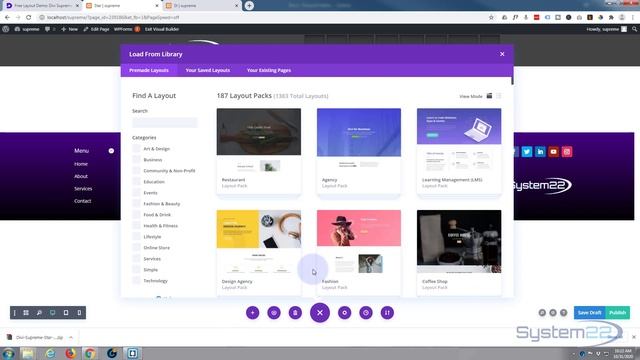Check the Services category
This screenshot has height=360, width=640.
136,259
